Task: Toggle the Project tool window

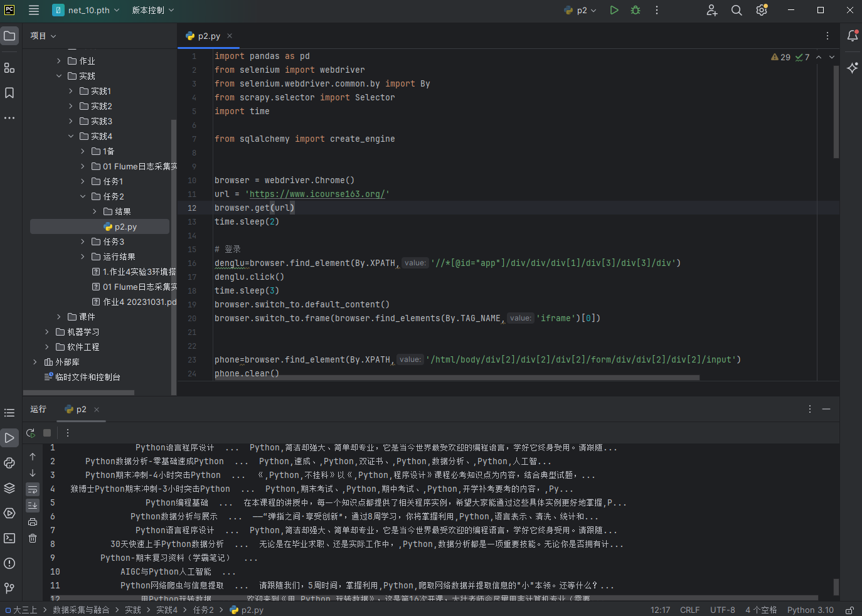Action: tap(9, 36)
